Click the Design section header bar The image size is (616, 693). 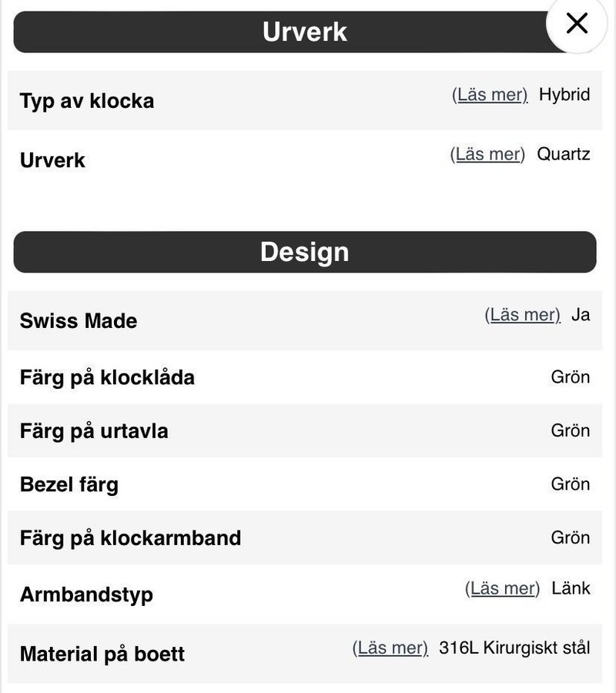click(305, 252)
